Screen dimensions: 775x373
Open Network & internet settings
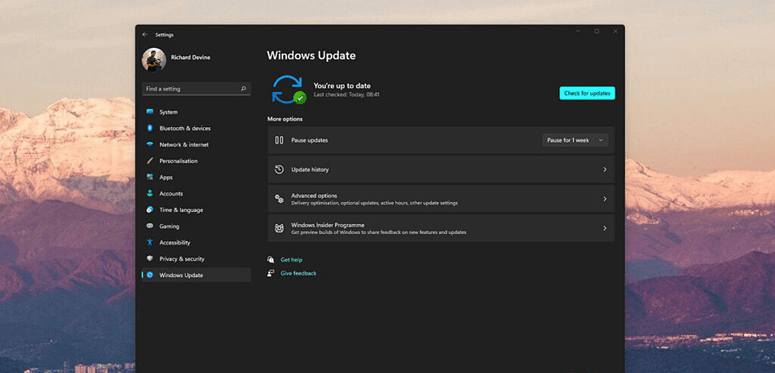[x=196, y=145]
